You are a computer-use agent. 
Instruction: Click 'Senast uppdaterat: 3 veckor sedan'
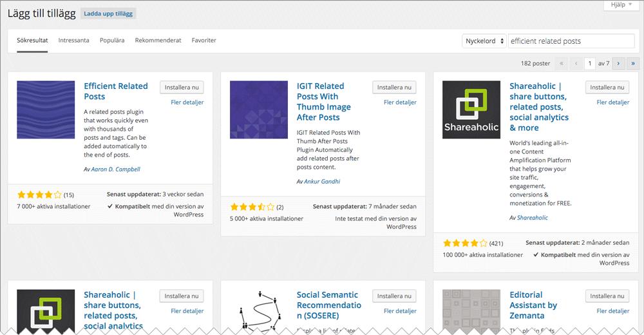tap(155, 194)
